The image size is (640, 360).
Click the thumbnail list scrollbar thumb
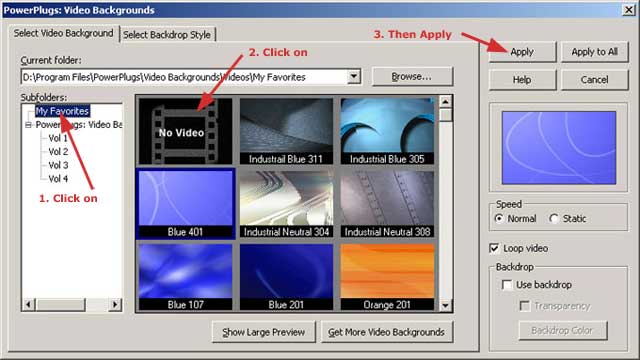click(445, 114)
